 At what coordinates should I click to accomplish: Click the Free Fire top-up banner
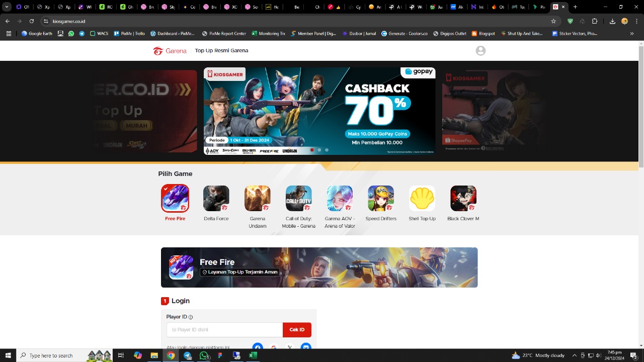(x=319, y=267)
